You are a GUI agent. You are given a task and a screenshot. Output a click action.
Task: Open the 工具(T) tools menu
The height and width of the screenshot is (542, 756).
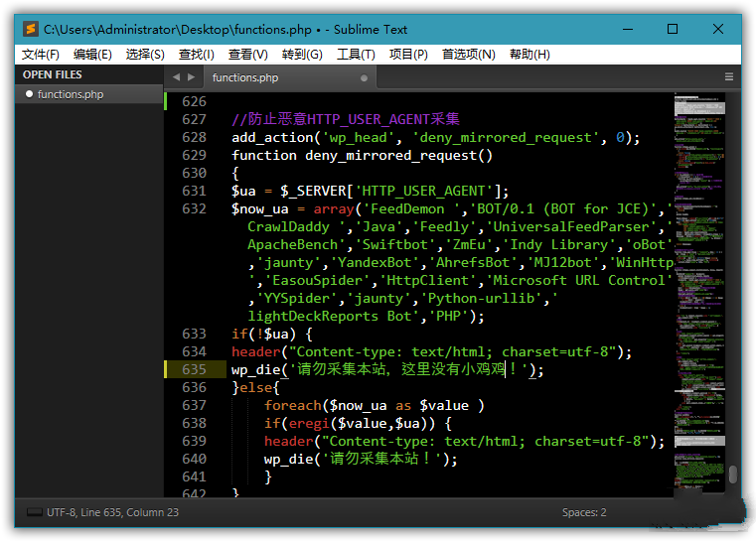point(356,55)
